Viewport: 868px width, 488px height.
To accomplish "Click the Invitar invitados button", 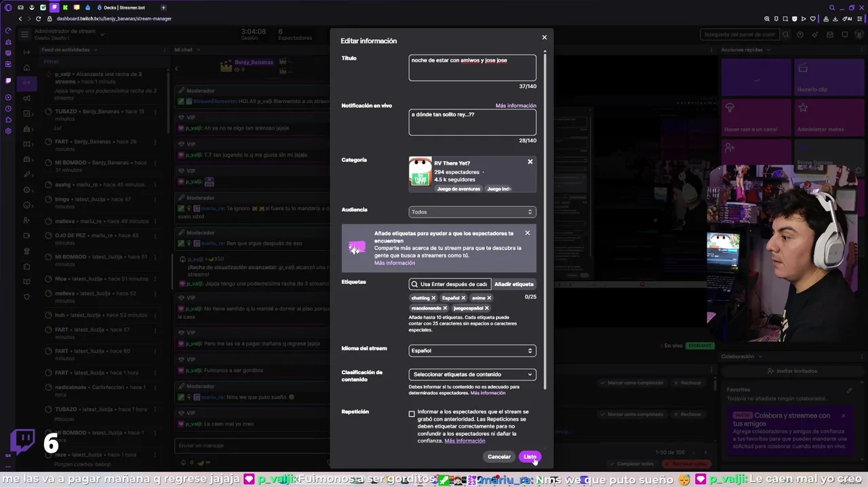I will tap(791, 371).
